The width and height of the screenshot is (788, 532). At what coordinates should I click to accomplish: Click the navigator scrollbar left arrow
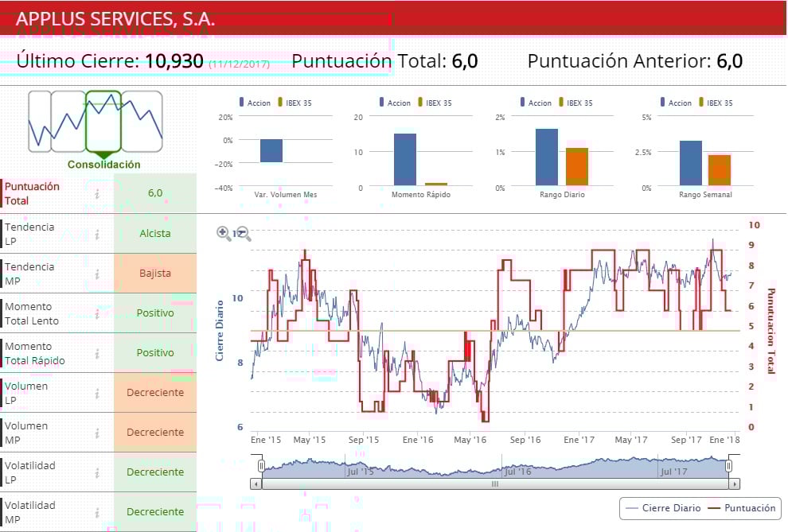click(256, 484)
